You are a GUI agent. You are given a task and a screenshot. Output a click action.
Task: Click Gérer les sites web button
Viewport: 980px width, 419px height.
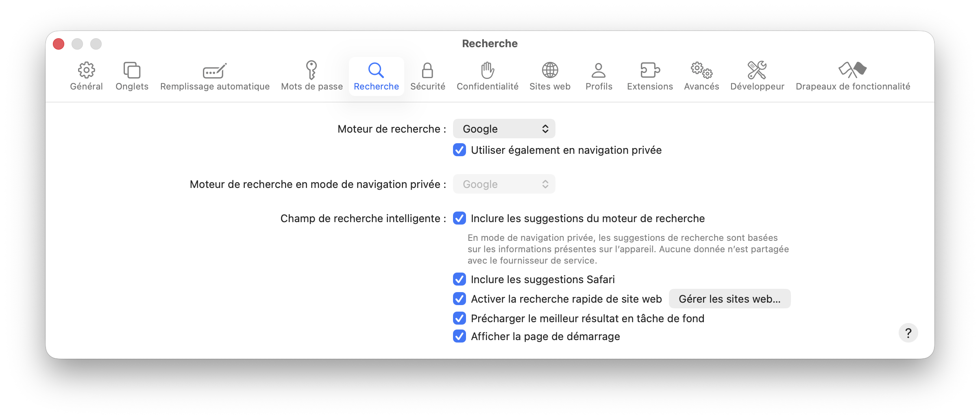coord(730,299)
